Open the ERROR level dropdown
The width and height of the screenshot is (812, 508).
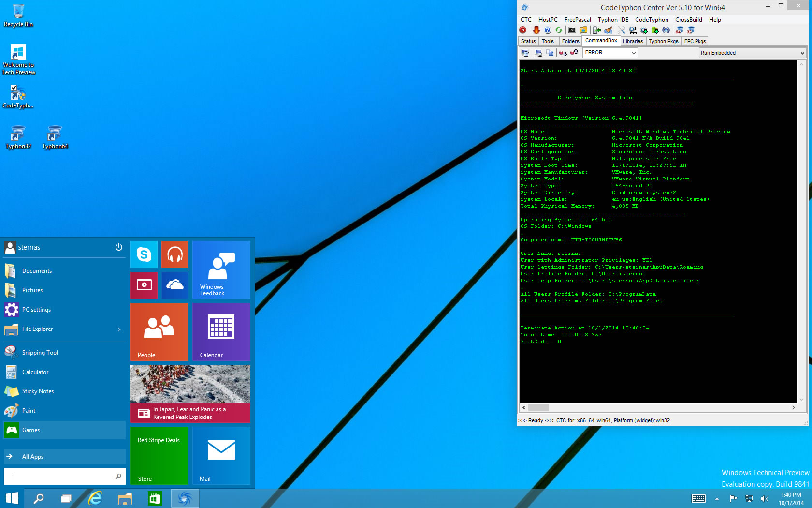click(x=610, y=53)
